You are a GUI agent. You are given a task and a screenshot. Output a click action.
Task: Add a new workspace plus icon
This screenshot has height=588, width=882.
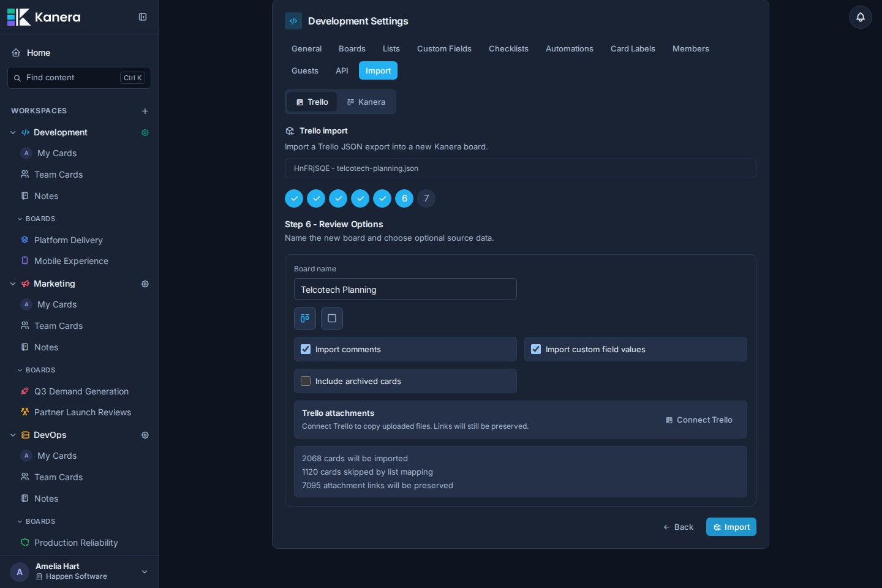tap(145, 111)
